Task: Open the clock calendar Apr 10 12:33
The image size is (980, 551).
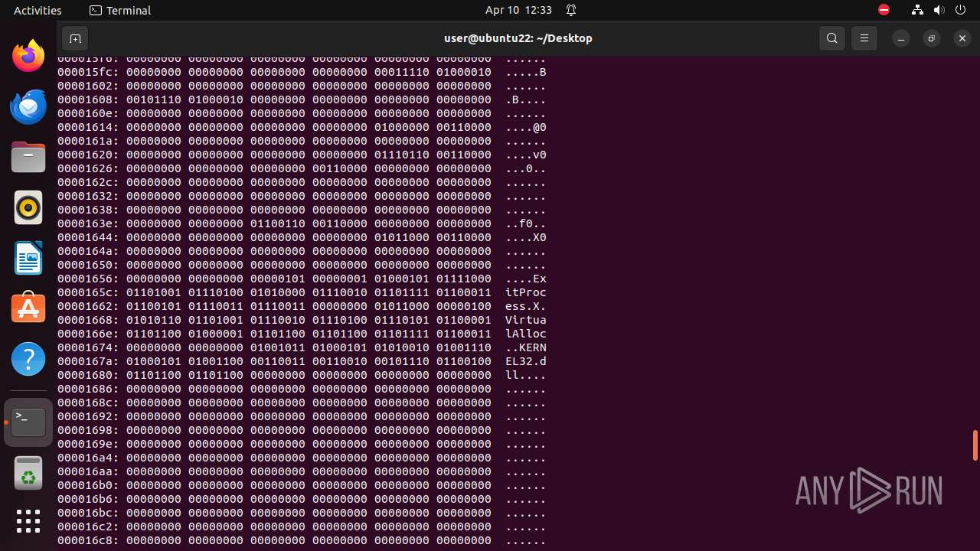Action: tap(518, 10)
